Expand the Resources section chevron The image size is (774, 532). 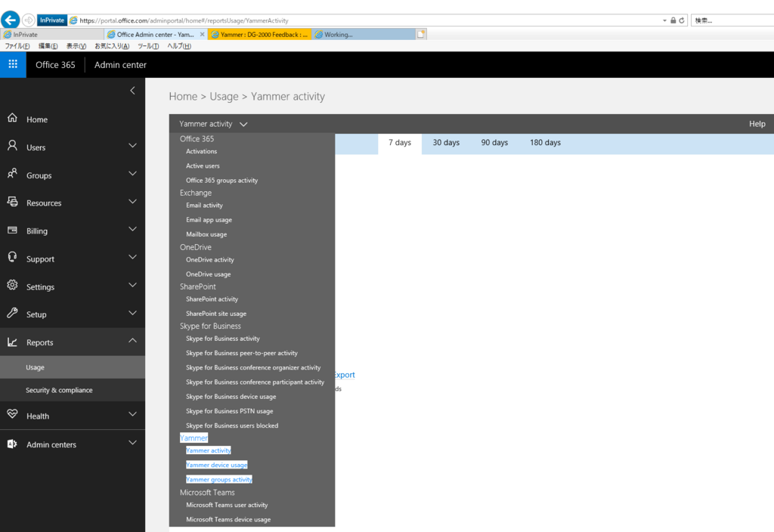(132, 201)
